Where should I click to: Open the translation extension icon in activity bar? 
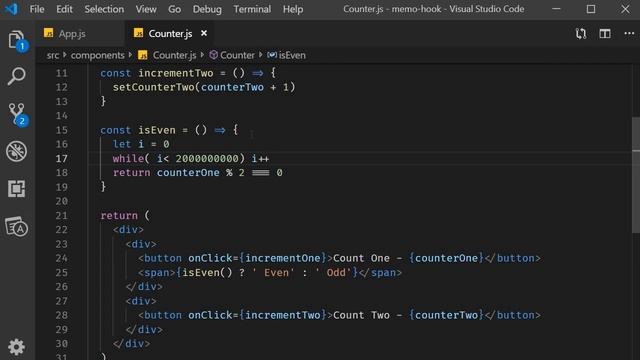(16, 227)
